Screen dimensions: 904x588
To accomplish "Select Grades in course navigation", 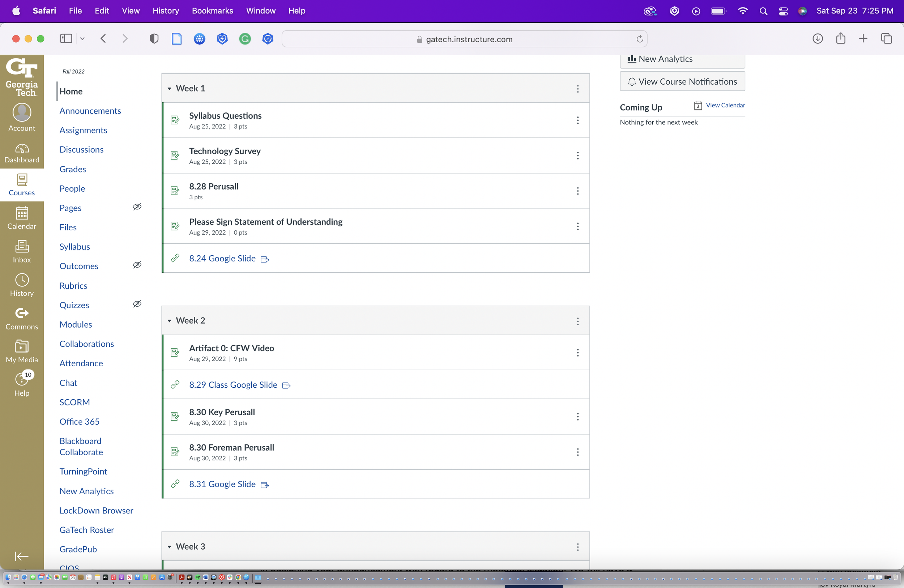I will pyautogui.click(x=73, y=169).
